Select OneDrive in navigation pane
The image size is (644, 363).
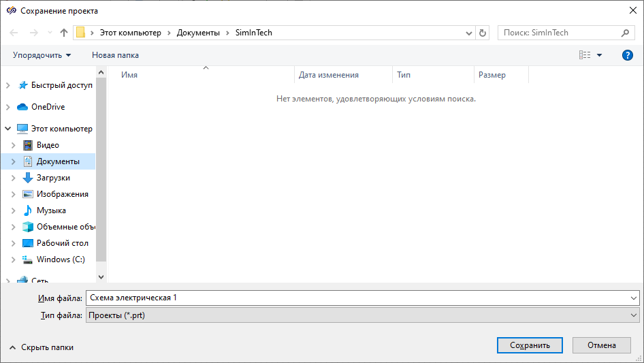48,107
